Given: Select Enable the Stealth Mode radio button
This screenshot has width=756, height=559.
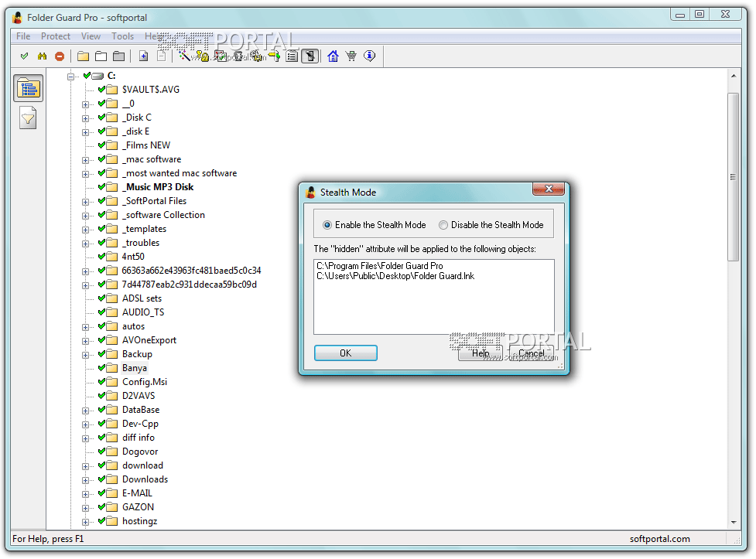Looking at the screenshot, I should coord(327,225).
